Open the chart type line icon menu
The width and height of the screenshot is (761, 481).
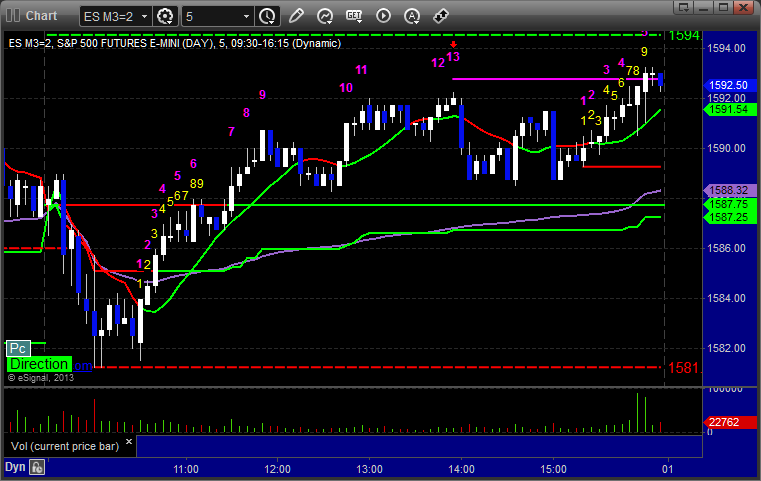(x=325, y=16)
